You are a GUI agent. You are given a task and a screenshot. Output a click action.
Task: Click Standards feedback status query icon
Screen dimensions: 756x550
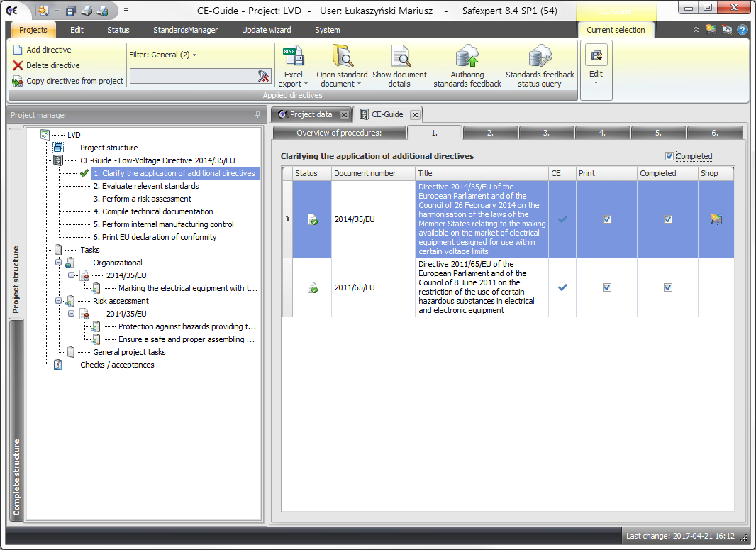point(540,57)
